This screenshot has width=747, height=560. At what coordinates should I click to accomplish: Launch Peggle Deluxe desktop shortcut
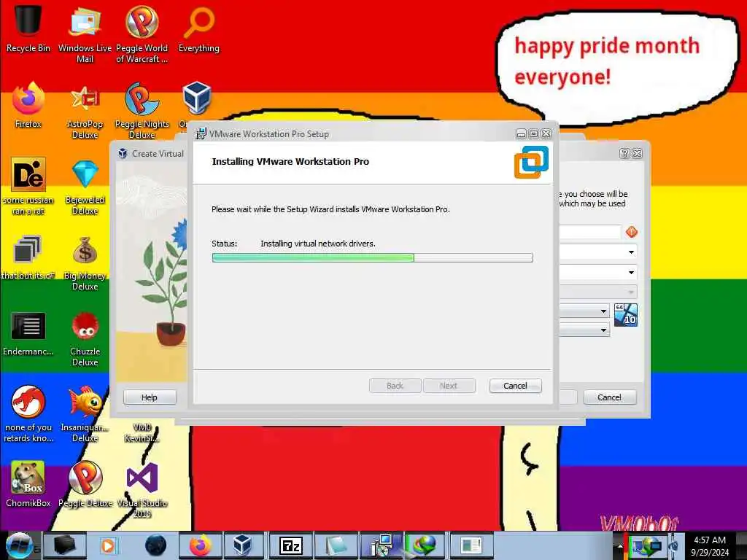point(85,484)
